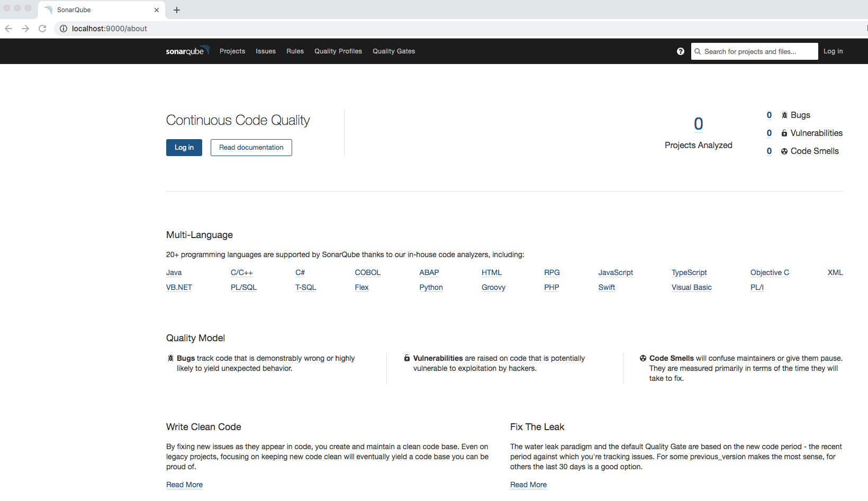Open the JavaScript language link
This screenshot has width=868, height=501.
pos(616,272)
